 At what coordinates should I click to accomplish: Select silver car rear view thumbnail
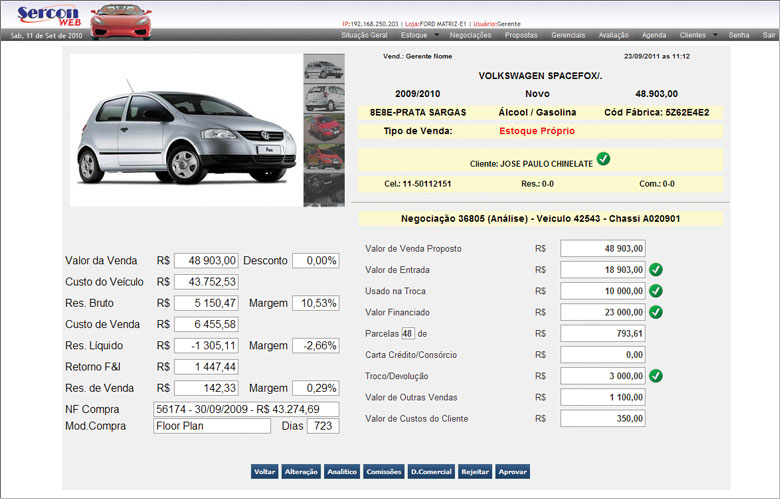[324, 98]
